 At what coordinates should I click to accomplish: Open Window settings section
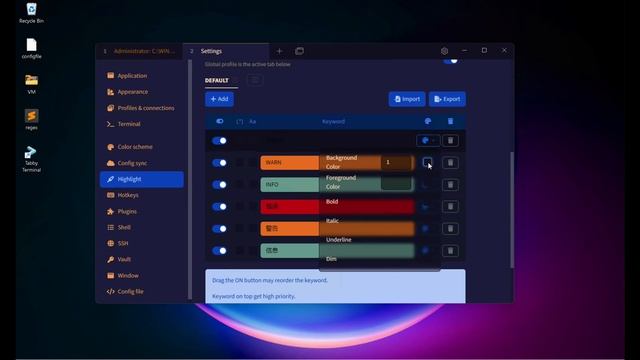142,276
